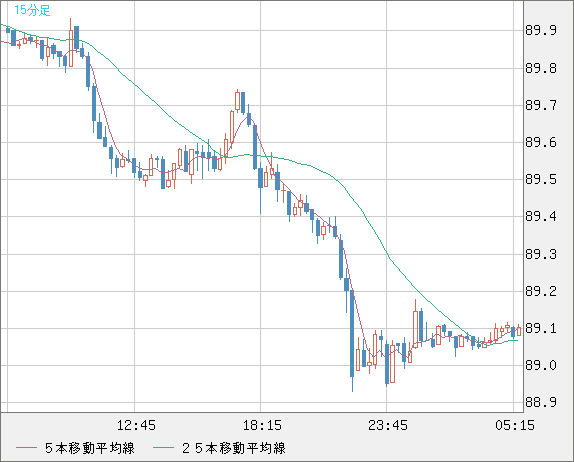This screenshot has width=574, height=462.
Task: Click the 15分足 timeframe label
Action: (32, 10)
